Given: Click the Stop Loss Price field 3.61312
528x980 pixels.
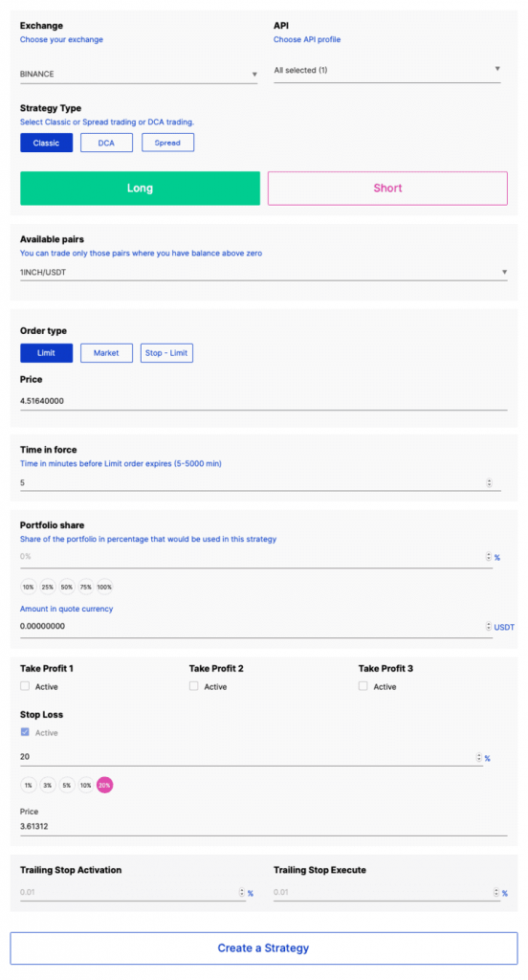Looking at the screenshot, I should 263,826.
